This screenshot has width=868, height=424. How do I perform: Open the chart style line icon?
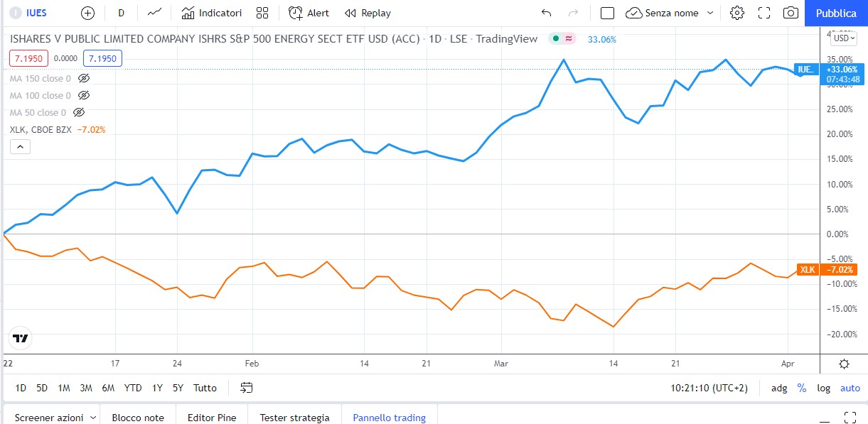coord(154,13)
